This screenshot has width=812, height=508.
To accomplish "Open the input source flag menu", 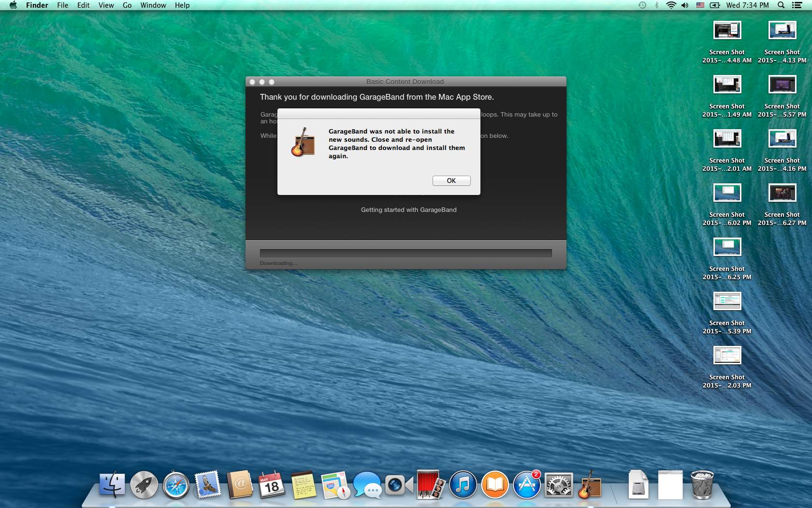I will coord(700,5).
